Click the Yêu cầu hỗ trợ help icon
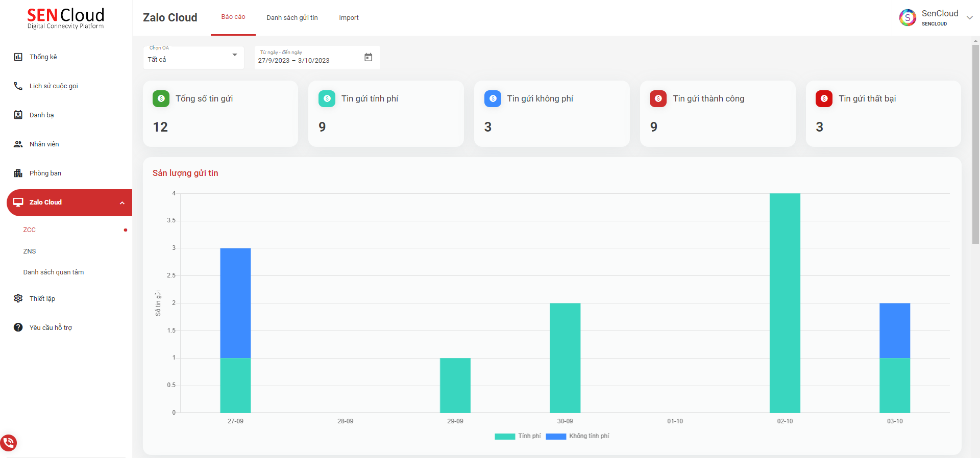Image resolution: width=980 pixels, height=458 pixels. (x=18, y=327)
